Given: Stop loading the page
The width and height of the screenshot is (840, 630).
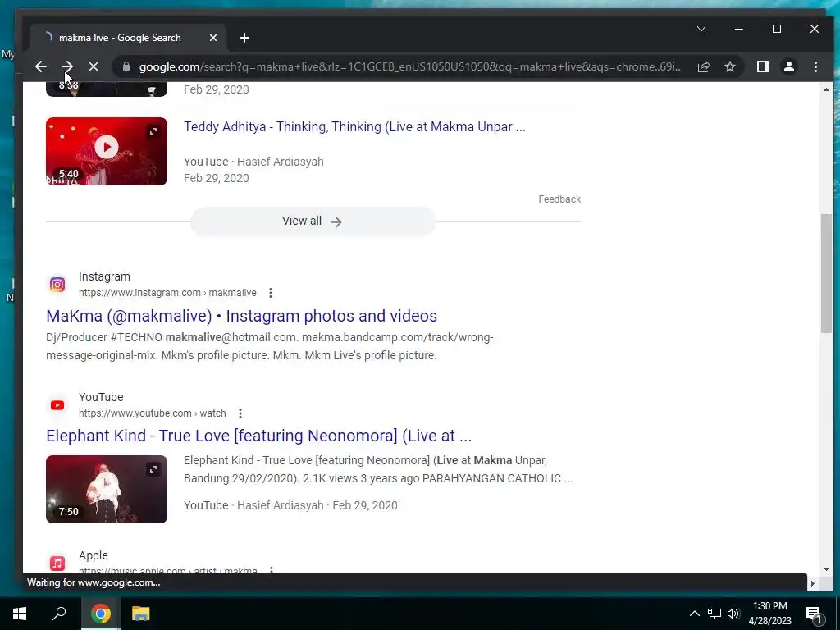Looking at the screenshot, I should (94, 66).
